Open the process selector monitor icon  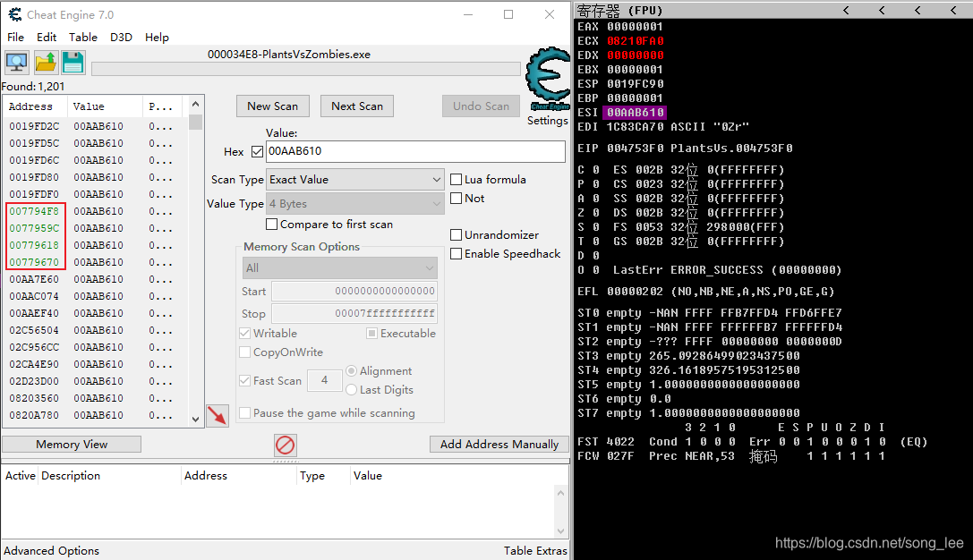(x=17, y=62)
